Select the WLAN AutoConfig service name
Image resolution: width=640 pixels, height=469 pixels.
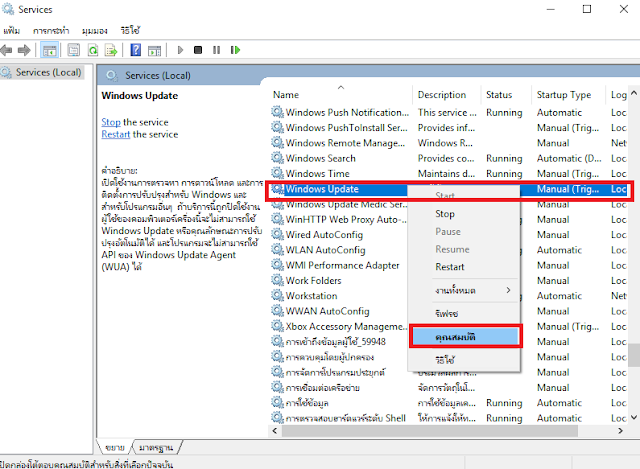point(325,250)
